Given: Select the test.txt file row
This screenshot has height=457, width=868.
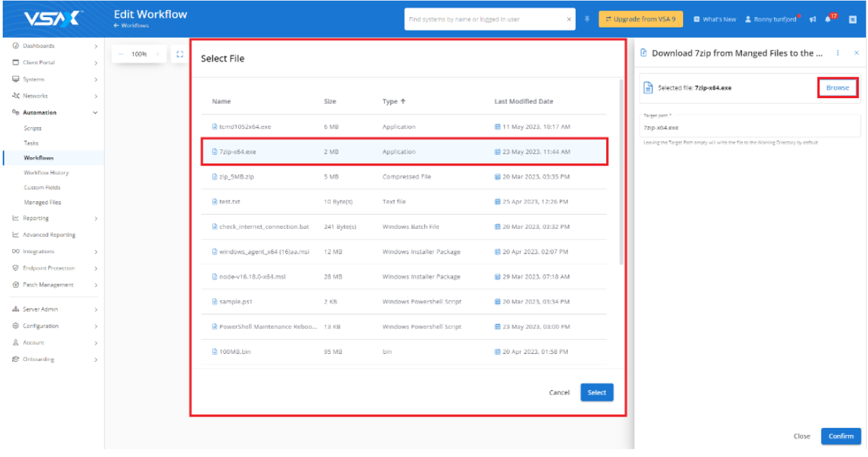Looking at the screenshot, I should [404, 202].
